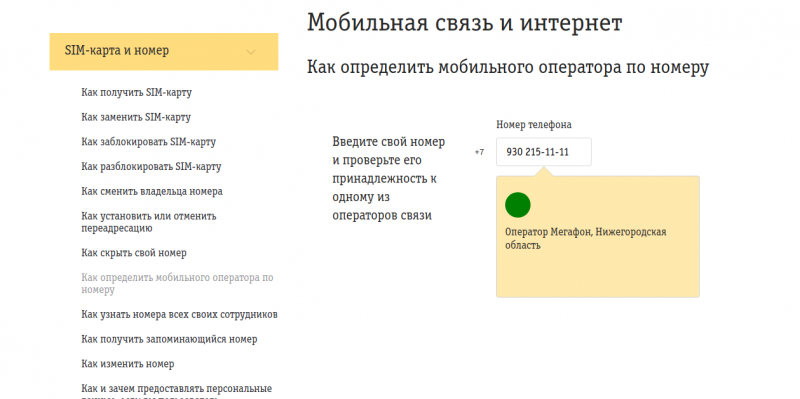The height and width of the screenshot is (399, 800).
Task: Open Как получить SIM-карту link
Action: click(136, 92)
